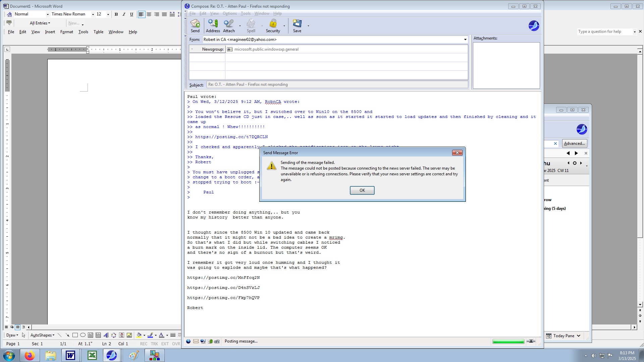Click the Attach paperclip icon
644x362 pixels.
(229, 26)
